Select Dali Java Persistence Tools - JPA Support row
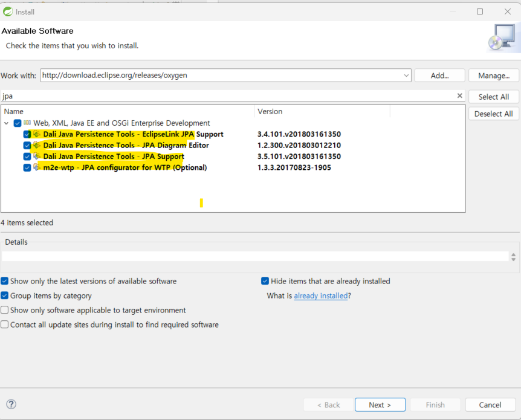 [114, 156]
